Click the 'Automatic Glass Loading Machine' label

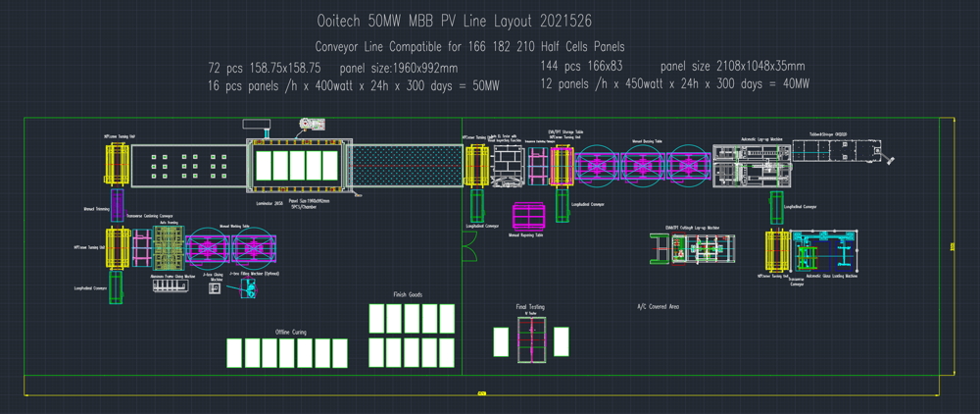tap(832, 276)
